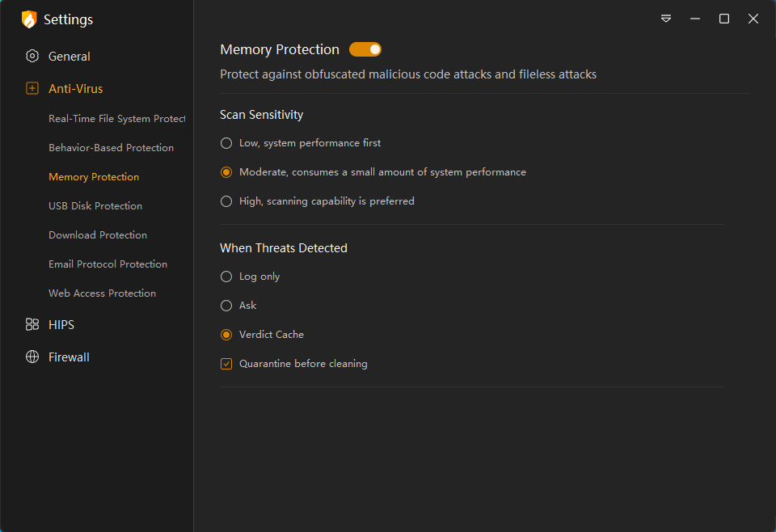
Task: Choose Log only when threats detected
Action: [226, 277]
